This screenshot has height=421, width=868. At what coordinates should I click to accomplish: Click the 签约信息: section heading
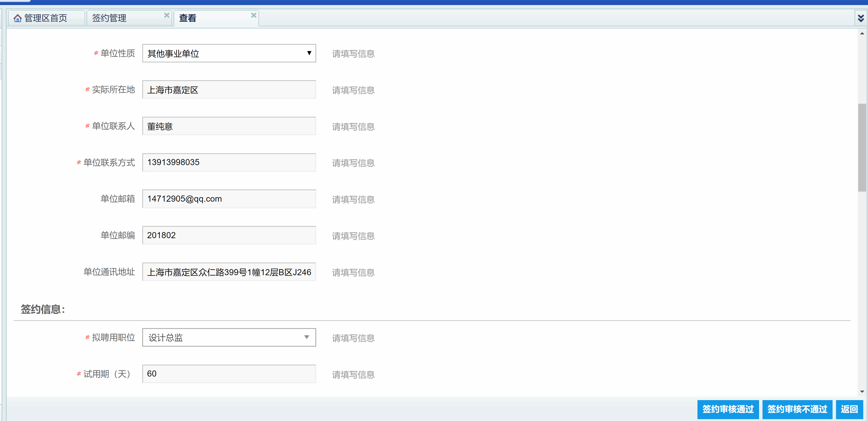43,309
